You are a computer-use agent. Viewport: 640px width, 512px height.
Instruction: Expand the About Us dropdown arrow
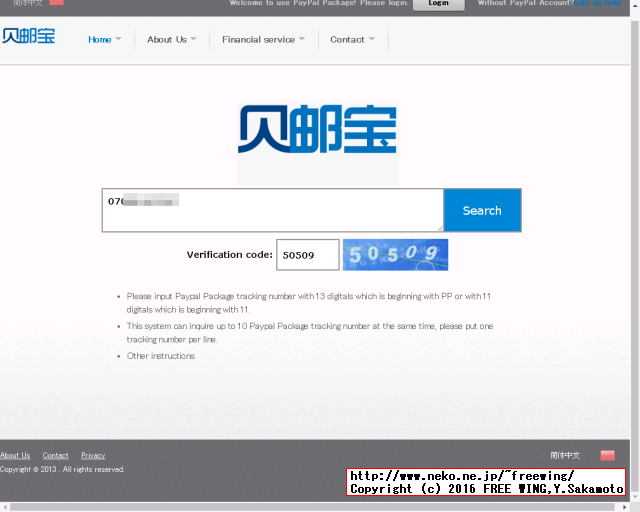pos(193,39)
